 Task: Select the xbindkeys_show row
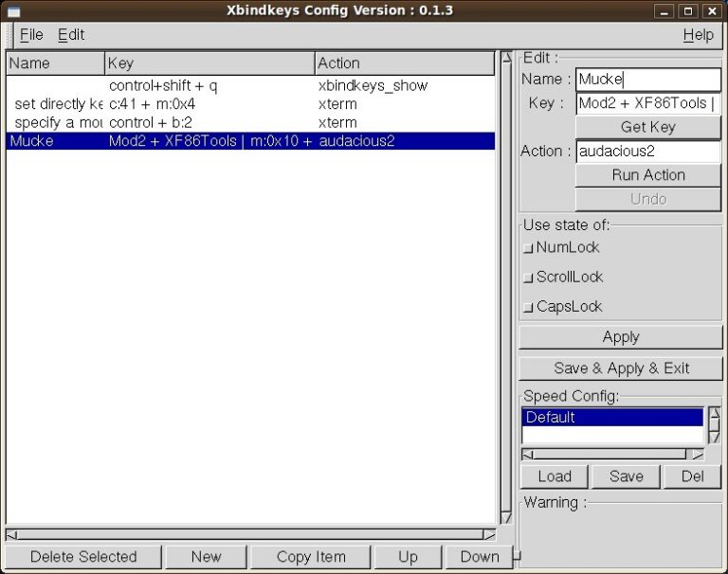pyautogui.click(x=250, y=86)
